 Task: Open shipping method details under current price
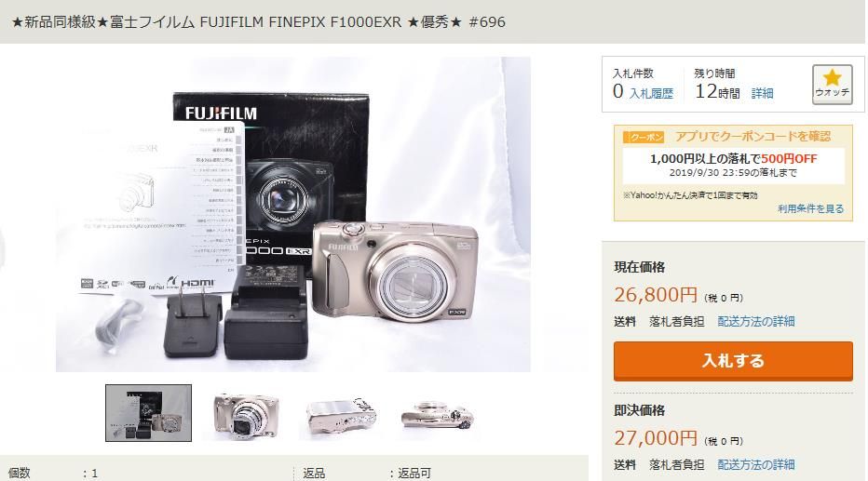coord(756,321)
